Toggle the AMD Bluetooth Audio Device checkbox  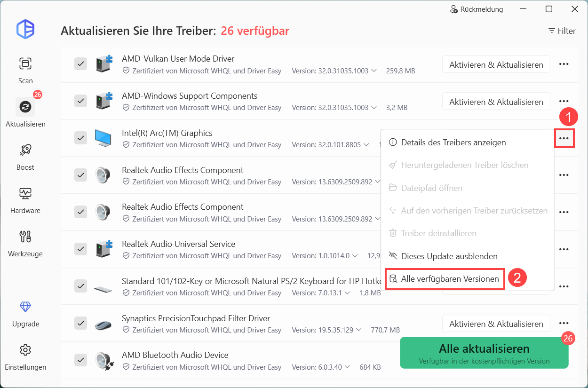[x=81, y=360]
